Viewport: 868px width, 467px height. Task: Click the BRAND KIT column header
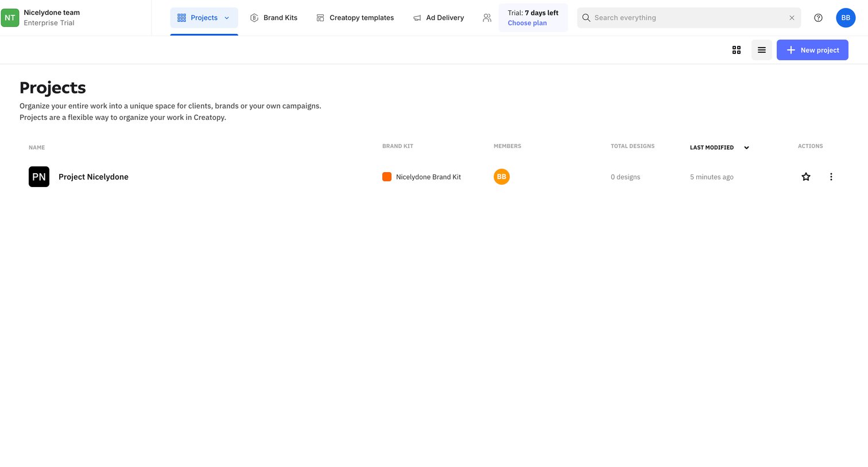coord(398,146)
